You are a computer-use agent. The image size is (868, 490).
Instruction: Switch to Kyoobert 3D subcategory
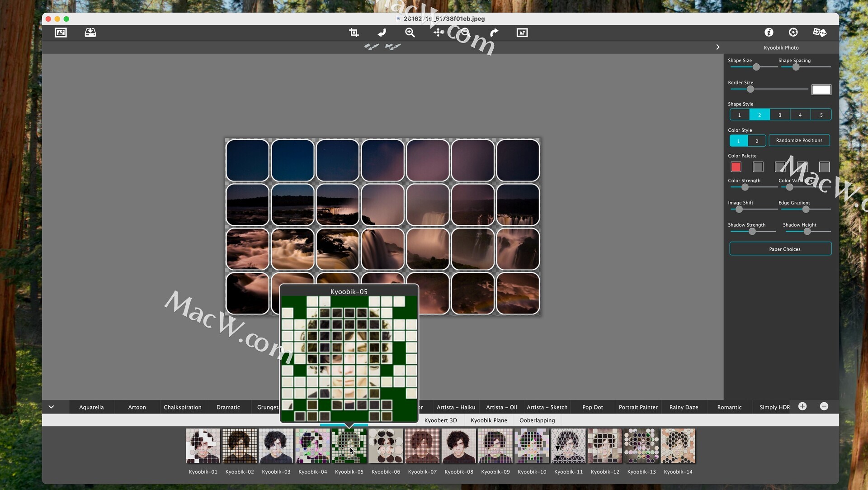pos(441,420)
